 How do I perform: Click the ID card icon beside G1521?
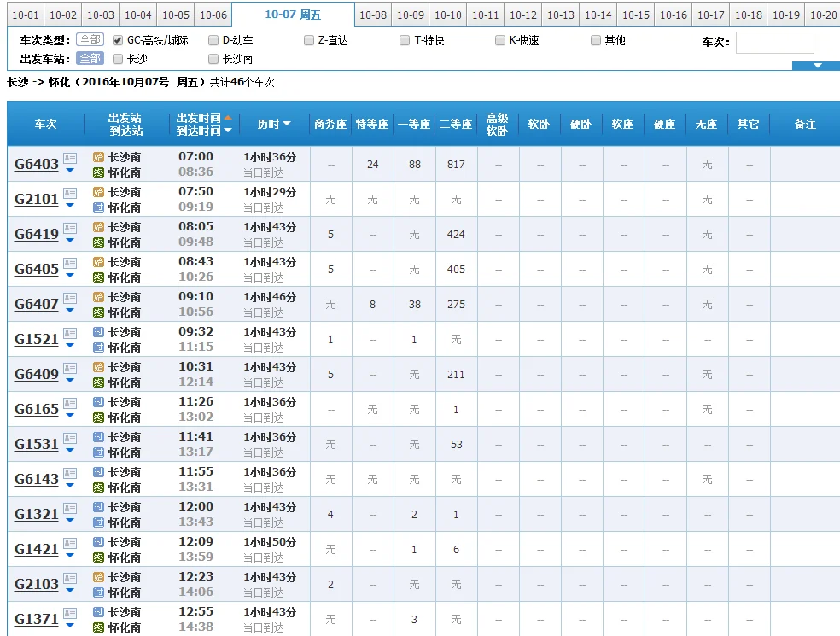tap(69, 333)
